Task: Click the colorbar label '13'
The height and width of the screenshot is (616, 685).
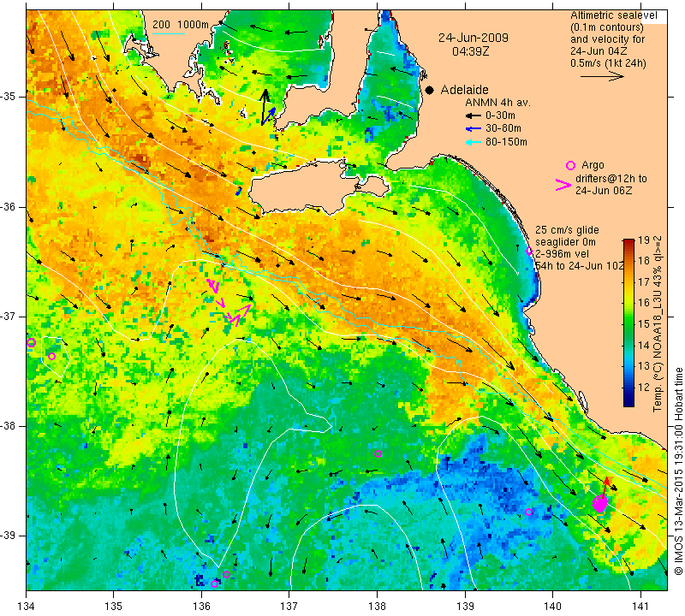Action: click(644, 366)
